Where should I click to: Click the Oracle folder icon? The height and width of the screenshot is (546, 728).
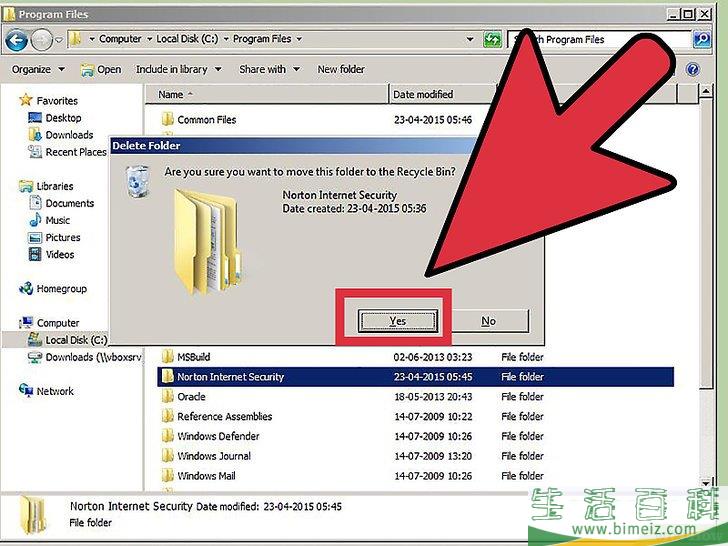pos(168,396)
